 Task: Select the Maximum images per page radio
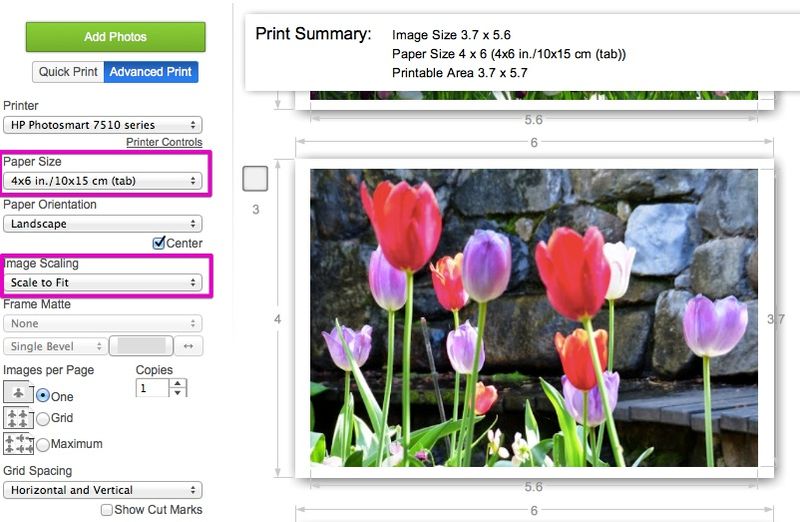coord(43,444)
